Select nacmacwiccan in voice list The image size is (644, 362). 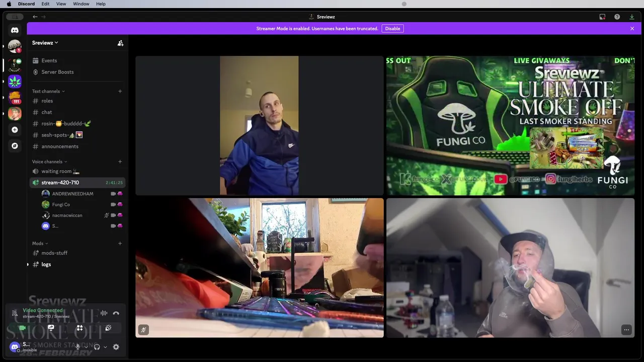(x=82, y=215)
